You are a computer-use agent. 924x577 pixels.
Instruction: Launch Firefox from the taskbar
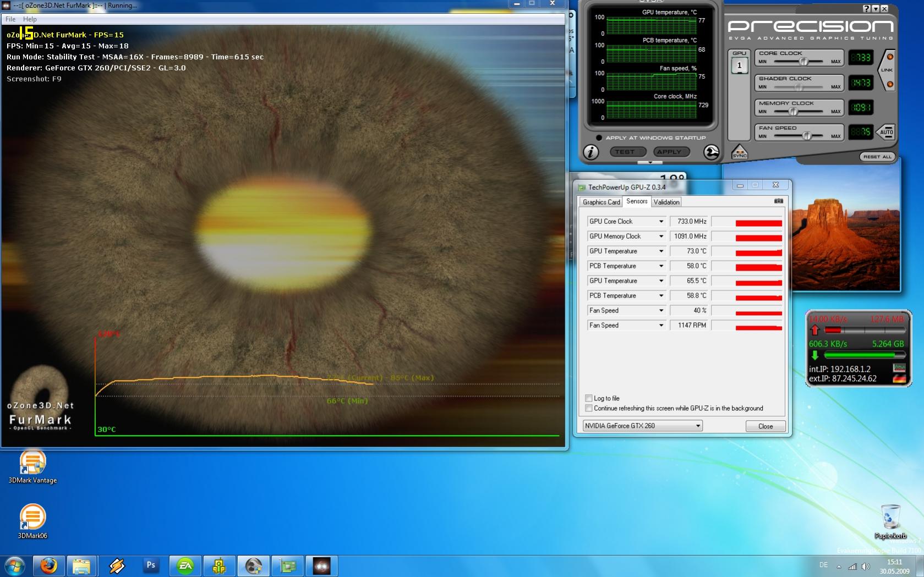tap(48, 565)
